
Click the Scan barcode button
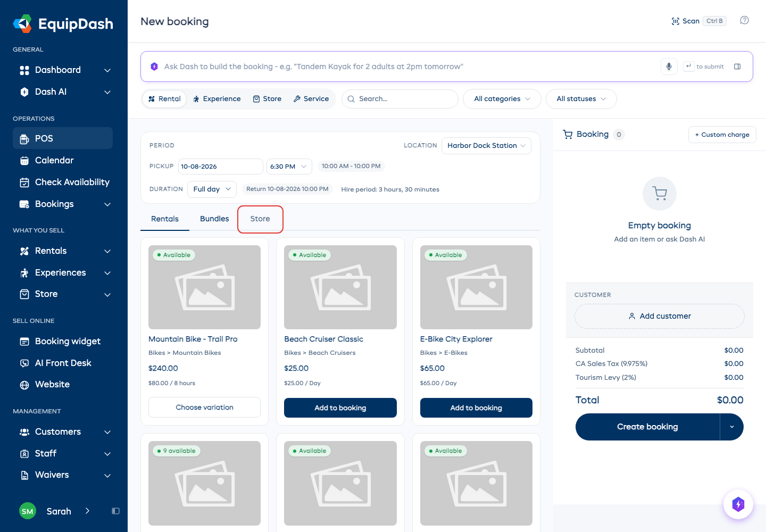click(x=698, y=21)
